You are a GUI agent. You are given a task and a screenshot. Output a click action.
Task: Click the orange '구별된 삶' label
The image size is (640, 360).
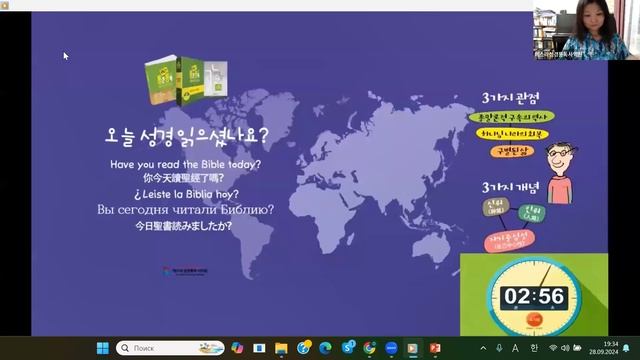[512, 151]
